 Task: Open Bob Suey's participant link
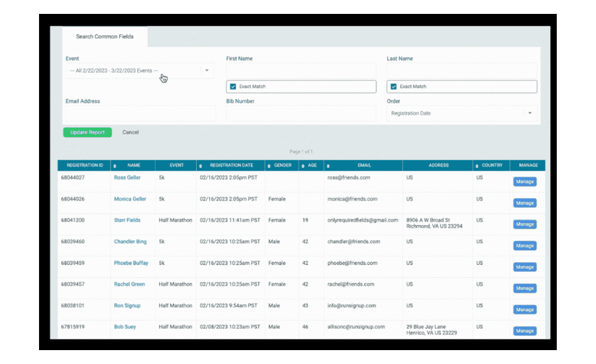coord(125,327)
